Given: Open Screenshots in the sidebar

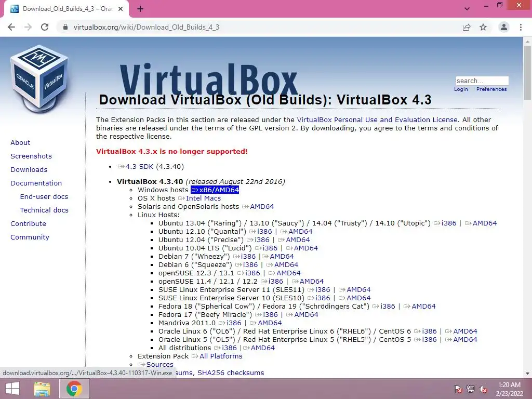Looking at the screenshot, I should 31,156.
